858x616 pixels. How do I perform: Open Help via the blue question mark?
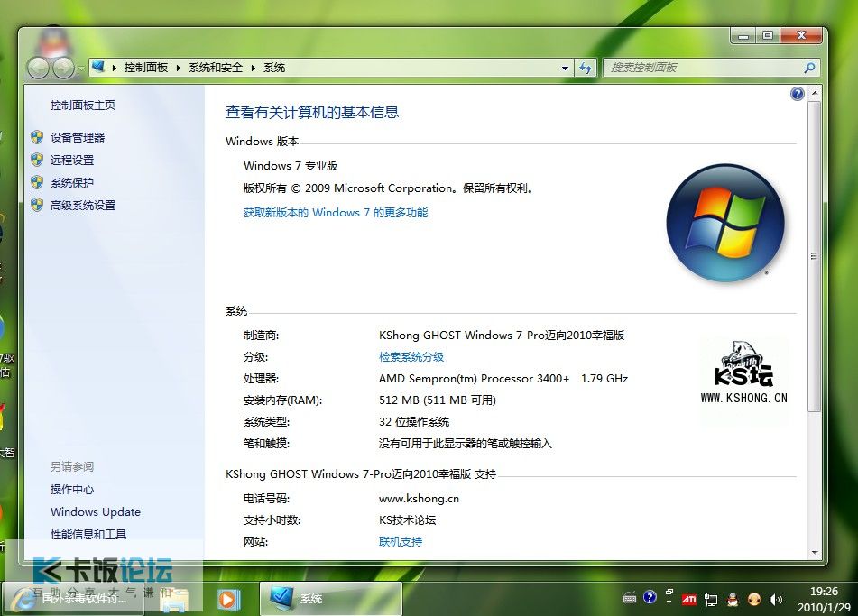798,94
